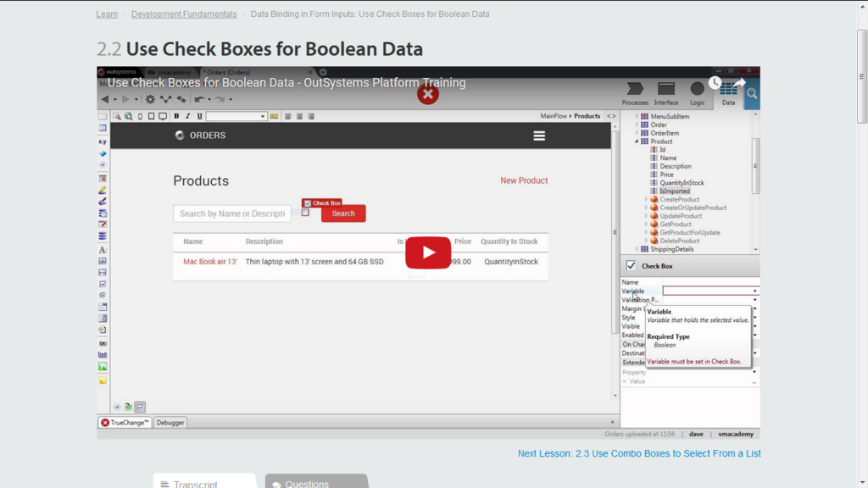
Task: Select the Description attribute in tree
Action: coord(676,166)
